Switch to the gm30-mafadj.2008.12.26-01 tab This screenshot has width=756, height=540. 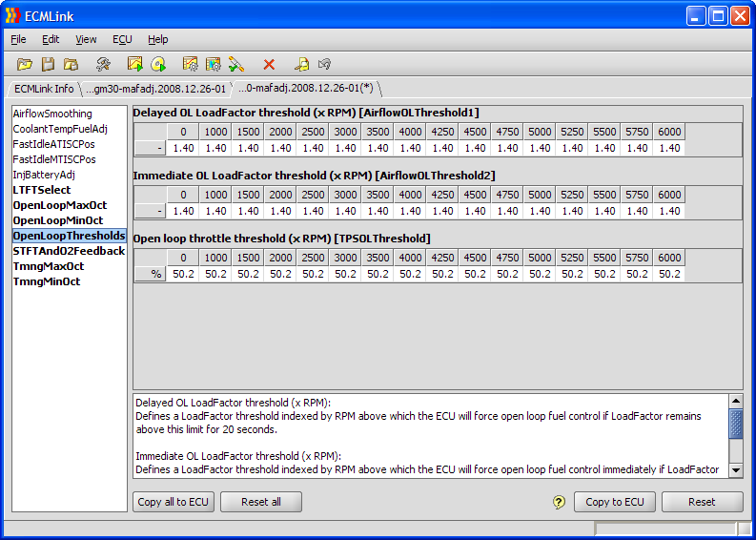pyautogui.click(x=154, y=89)
